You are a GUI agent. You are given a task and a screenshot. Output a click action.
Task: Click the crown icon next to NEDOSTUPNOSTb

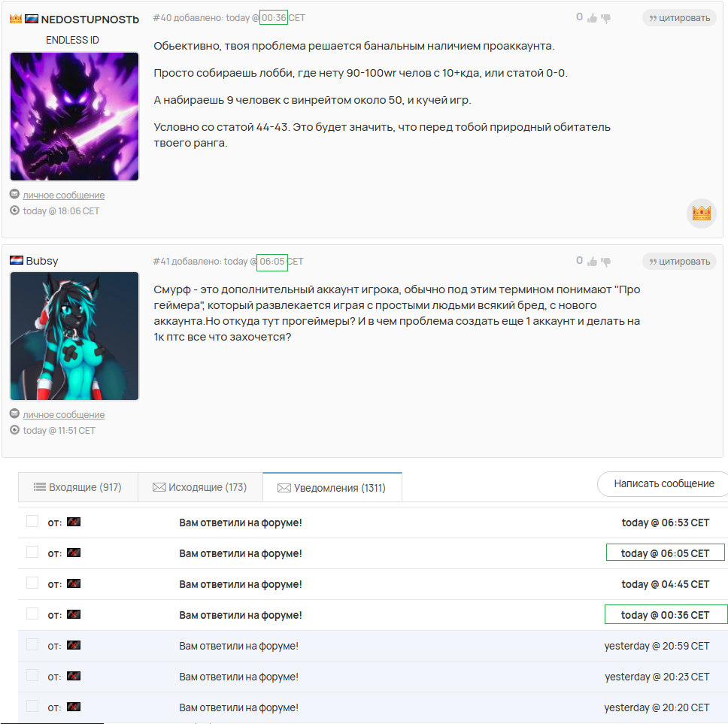tap(16, 19)
